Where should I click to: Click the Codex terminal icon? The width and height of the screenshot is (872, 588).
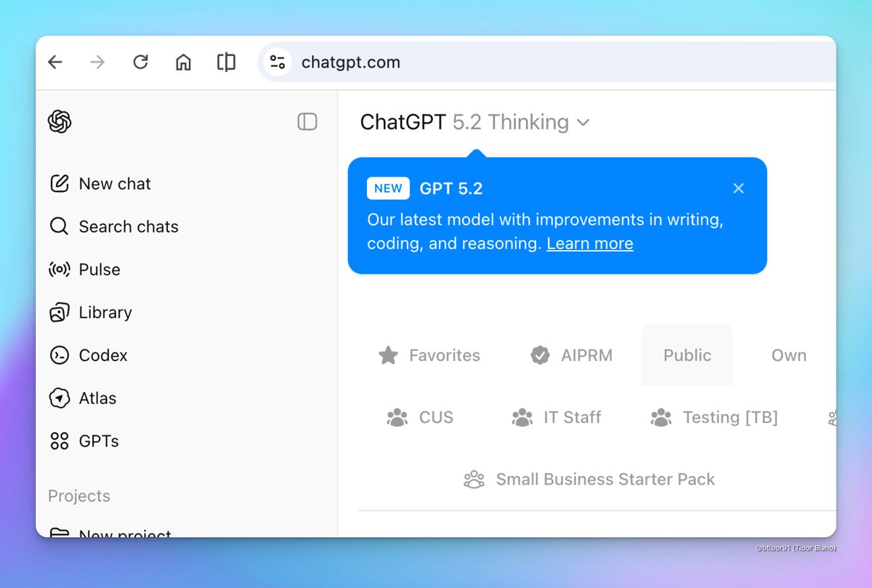(60, 355)
